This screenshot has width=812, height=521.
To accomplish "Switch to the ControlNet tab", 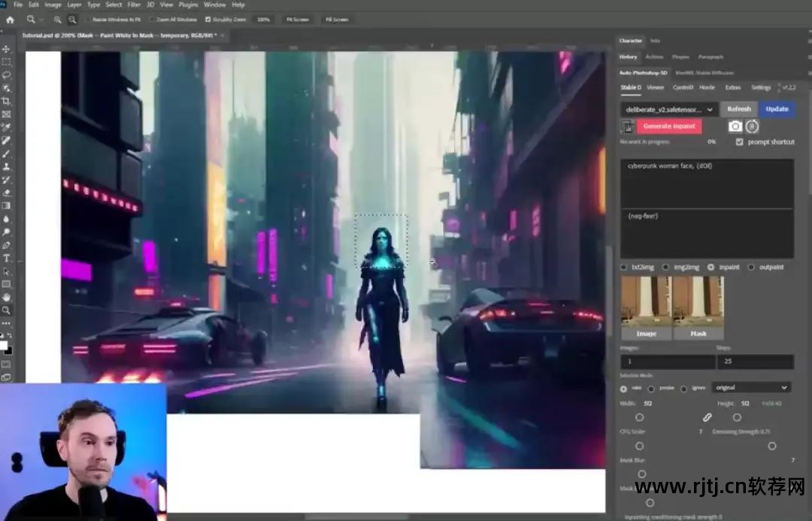I will click(682, 87).
